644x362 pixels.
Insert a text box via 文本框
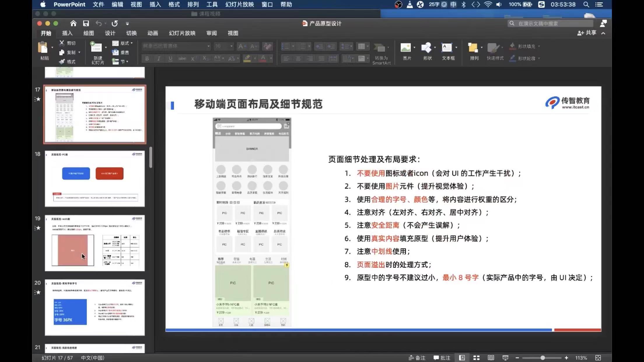pos(447,48)
